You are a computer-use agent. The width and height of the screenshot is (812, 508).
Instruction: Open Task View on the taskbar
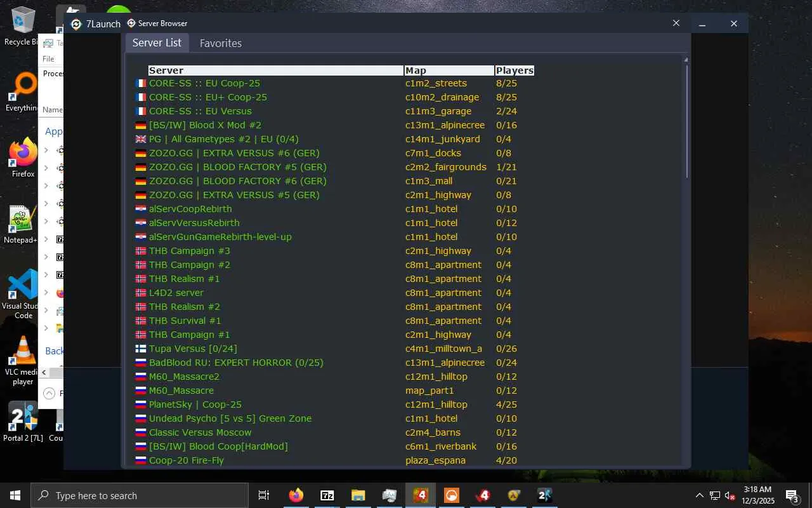pyautogui.click(x=264, y=495)
